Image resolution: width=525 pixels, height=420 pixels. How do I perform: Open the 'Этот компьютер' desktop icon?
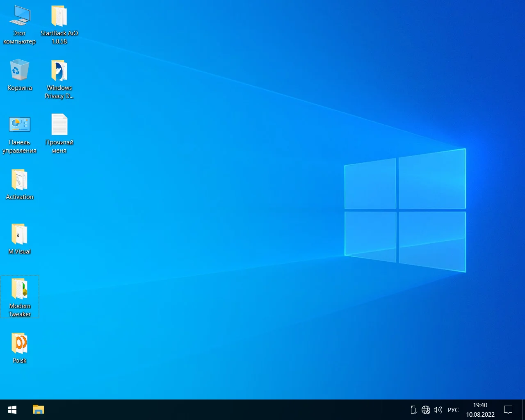point(19,16)
